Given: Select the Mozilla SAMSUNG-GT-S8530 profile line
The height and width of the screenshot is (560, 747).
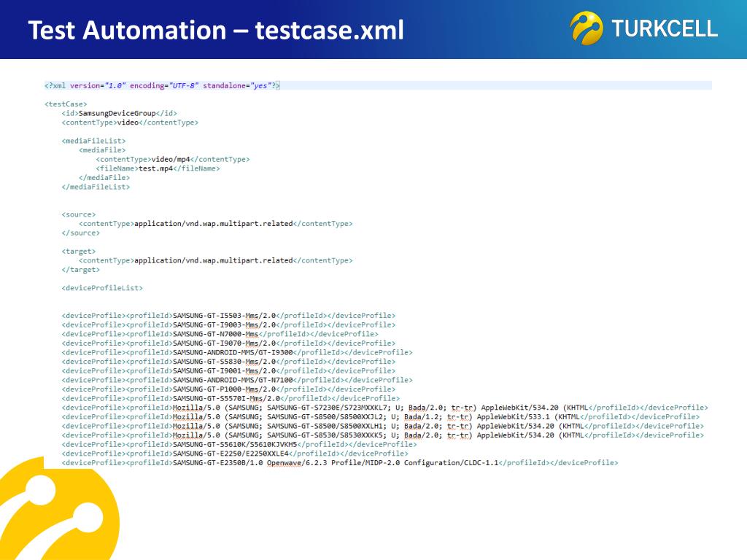Looking at the screenshot, I should tap(382, 436).
